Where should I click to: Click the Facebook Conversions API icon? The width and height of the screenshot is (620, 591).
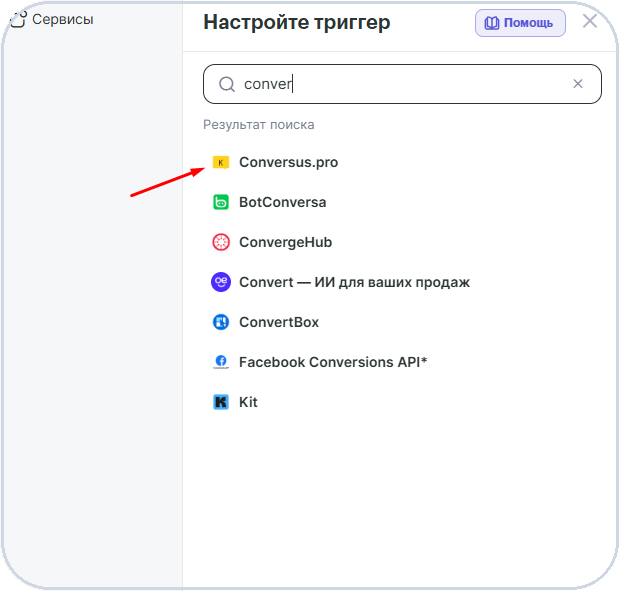coord(221,362)
